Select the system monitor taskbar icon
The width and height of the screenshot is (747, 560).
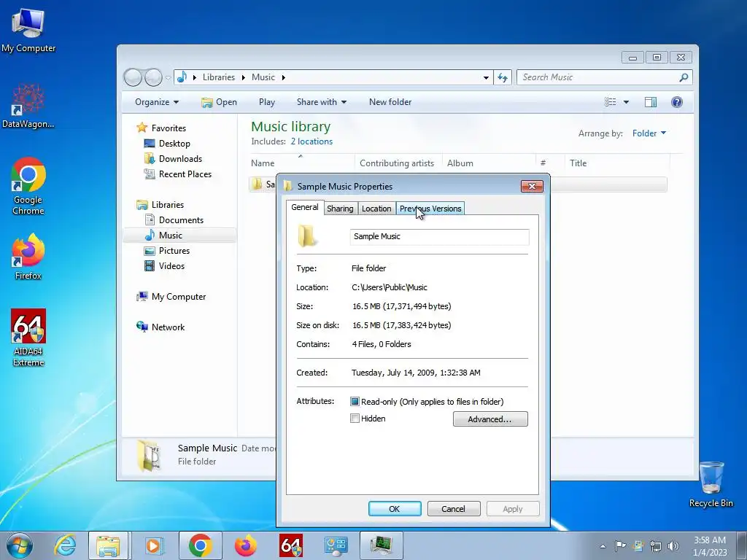pyautogui.click(x=381, y=545)
